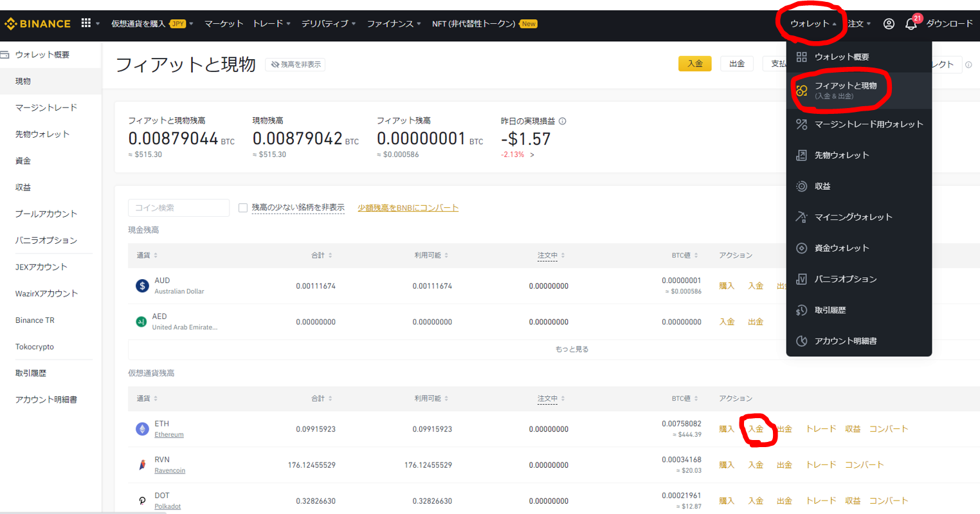Image resolution: width=980 pixels, height=514 pixels.
Task: Select the マイニングウォレット icon in the menu
Action: (802, 217)
